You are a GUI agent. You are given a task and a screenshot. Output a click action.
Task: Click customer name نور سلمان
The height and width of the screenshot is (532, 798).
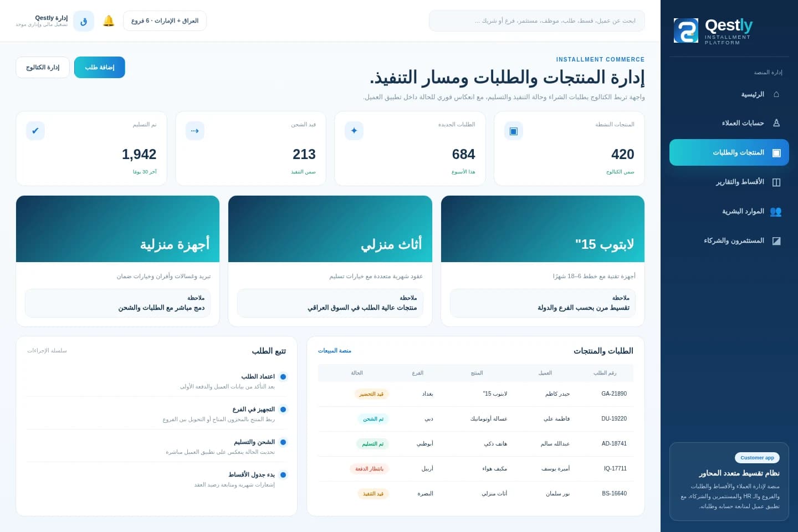click(557, 494)
